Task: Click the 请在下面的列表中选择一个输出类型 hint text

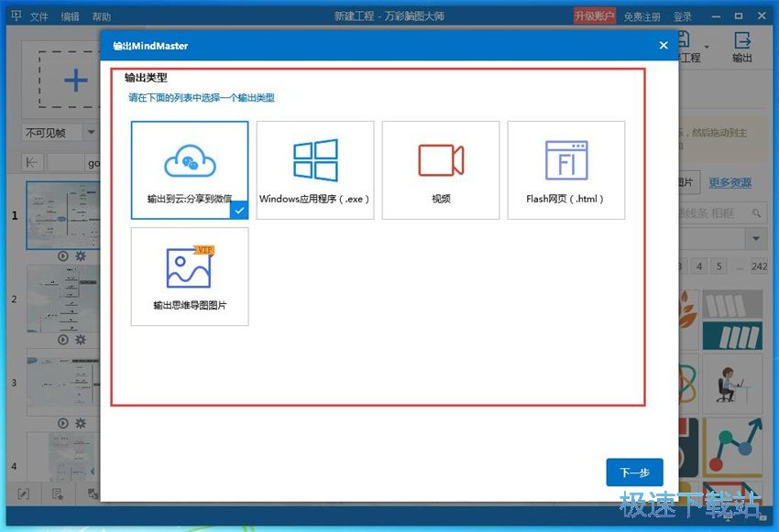Action: pyautogui.click(x=202, y=98)
